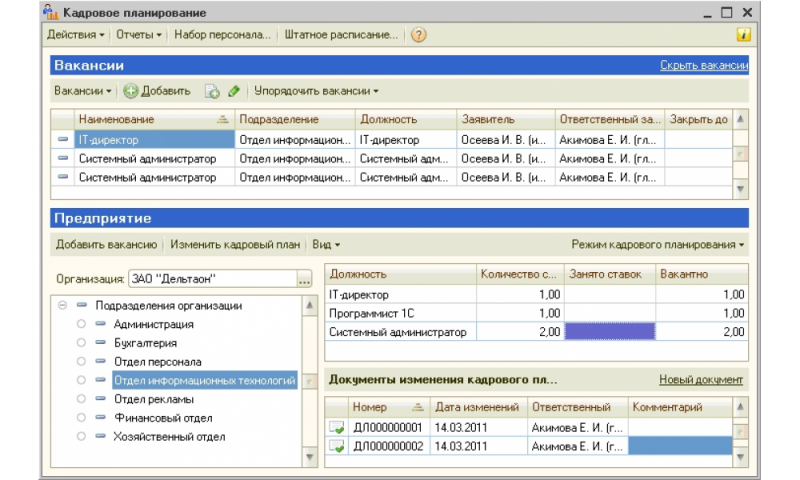Select the Бухгалтерия node circle
This screenshot has width=800, height=480.
tap(81, 343)
